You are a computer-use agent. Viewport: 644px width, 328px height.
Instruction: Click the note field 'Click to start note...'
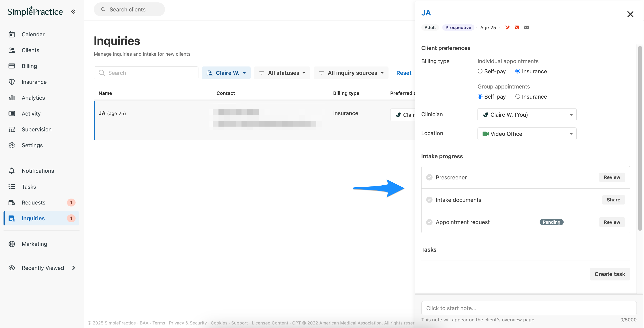[x=529, y=308]
